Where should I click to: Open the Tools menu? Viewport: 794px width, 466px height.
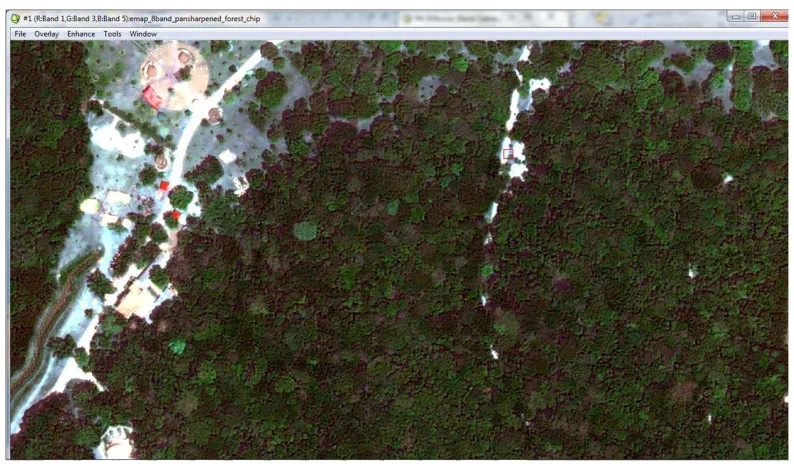112,34
